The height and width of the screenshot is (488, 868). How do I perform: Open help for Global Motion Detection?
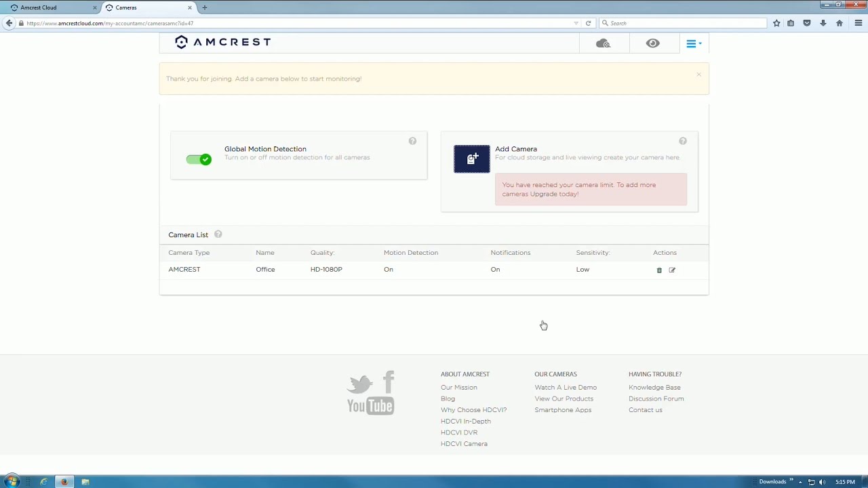[412, 141]
